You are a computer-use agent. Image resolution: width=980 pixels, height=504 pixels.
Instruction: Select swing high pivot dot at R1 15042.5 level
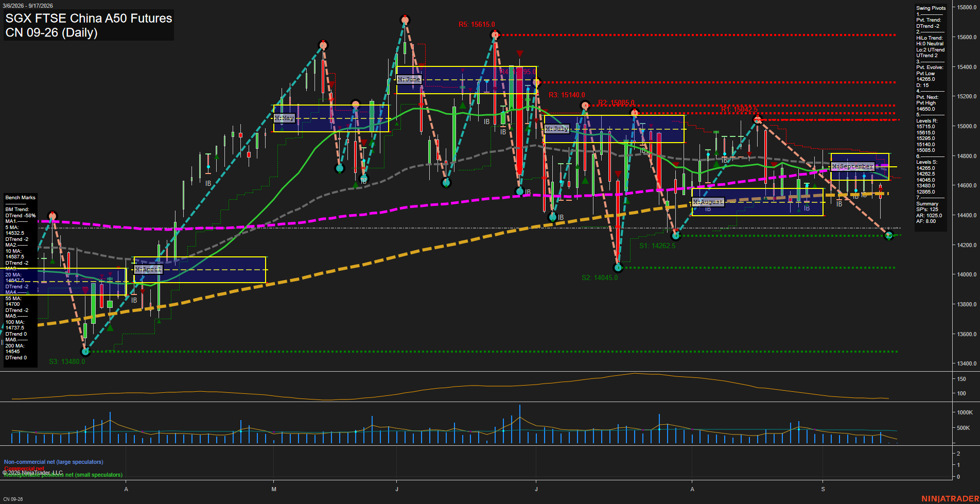[757, 120]
